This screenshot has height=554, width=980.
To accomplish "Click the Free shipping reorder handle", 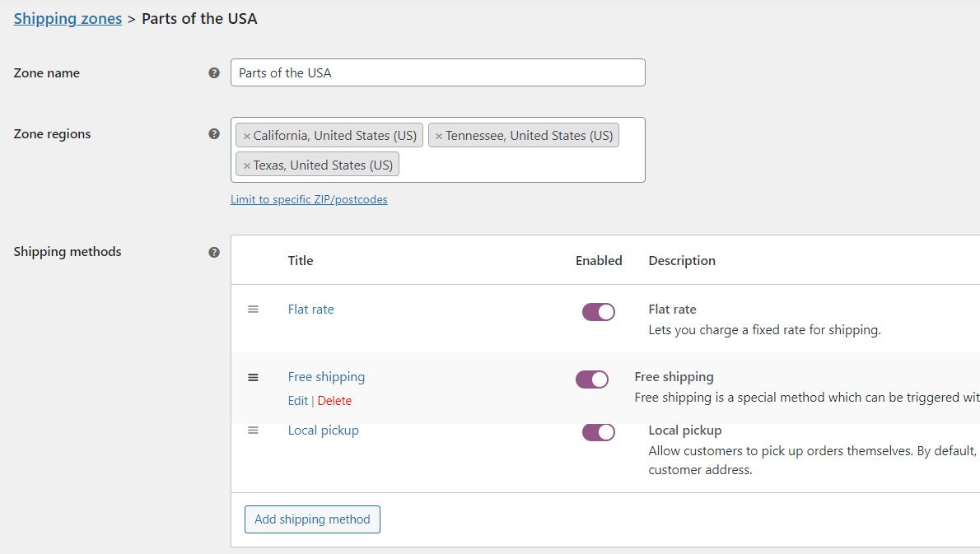I will pos(253,377).
